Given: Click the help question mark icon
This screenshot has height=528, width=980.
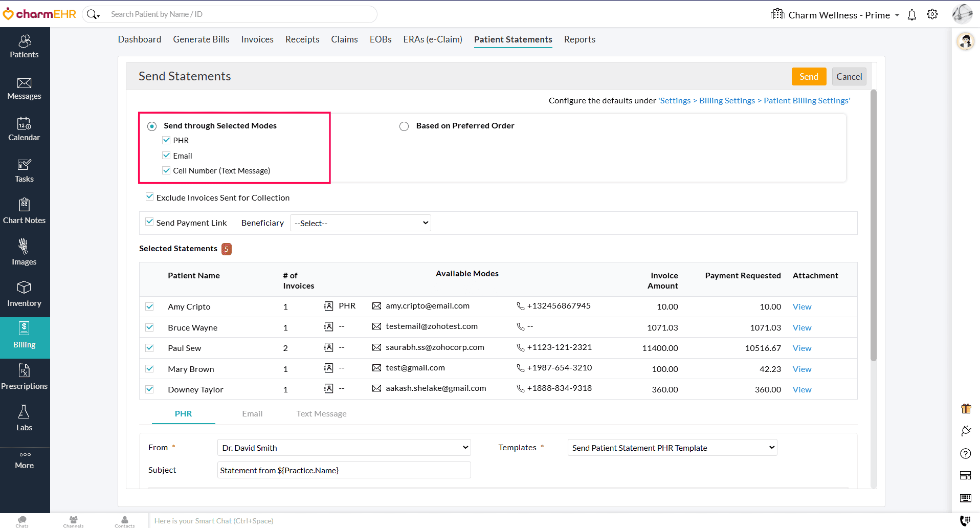Looking at the screenshot, I should 965,453.
